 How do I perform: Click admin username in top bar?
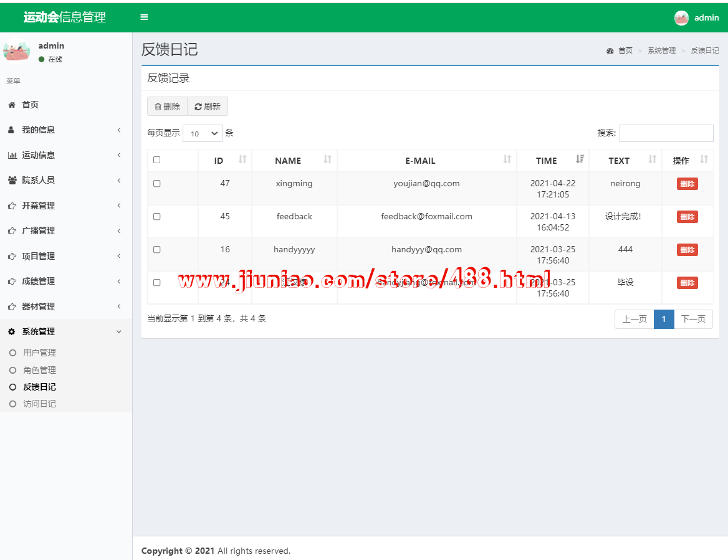(707, 17)
